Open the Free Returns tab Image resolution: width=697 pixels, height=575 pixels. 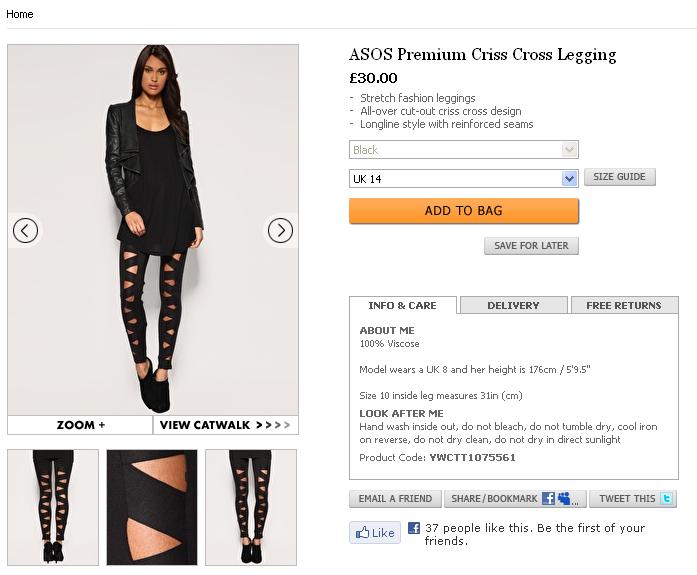click(624, 305)
